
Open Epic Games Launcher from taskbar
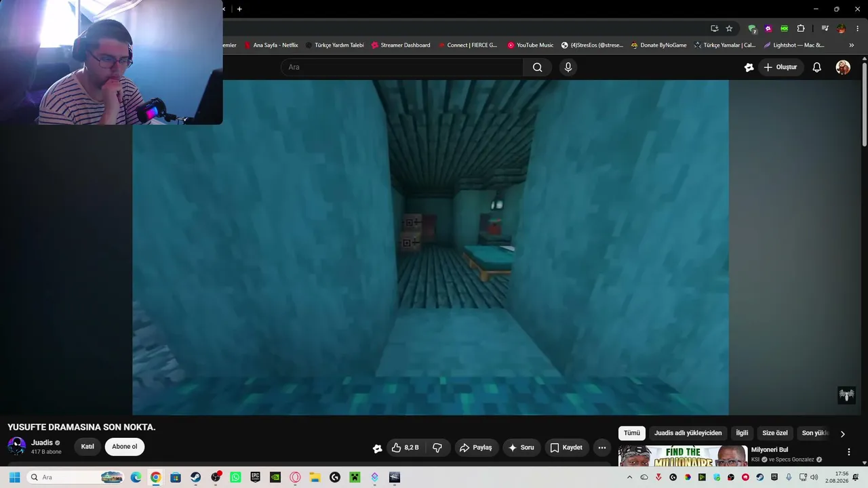coord(255,477)
